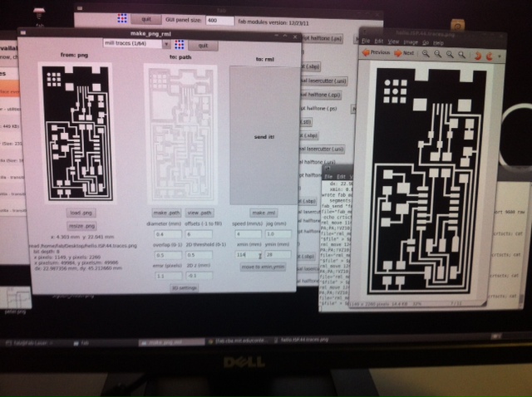This screenshot has height=397, width=532.
Task: Click the 3D settings button
Action: point(184,288)
